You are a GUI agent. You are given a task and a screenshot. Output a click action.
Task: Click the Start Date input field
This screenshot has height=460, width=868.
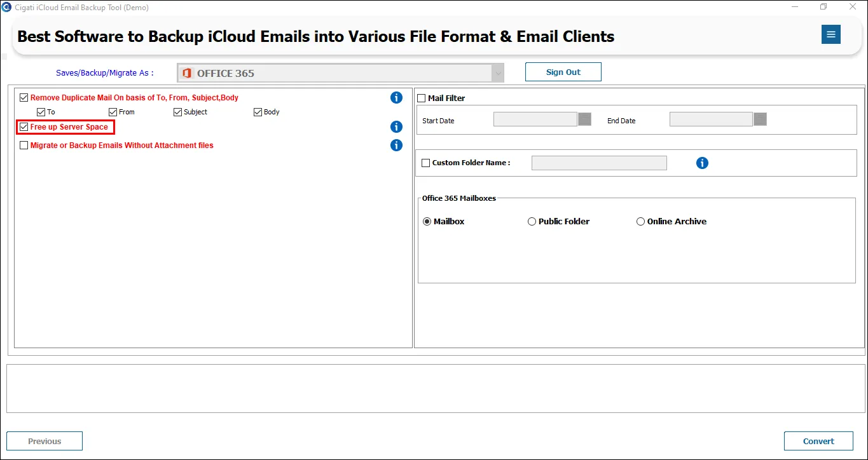535,119
